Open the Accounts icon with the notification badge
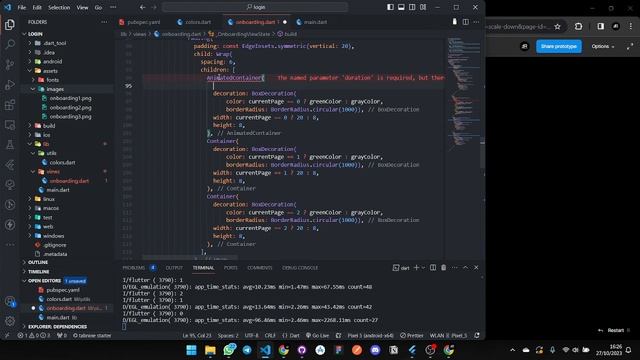 (x=10, y=302)
